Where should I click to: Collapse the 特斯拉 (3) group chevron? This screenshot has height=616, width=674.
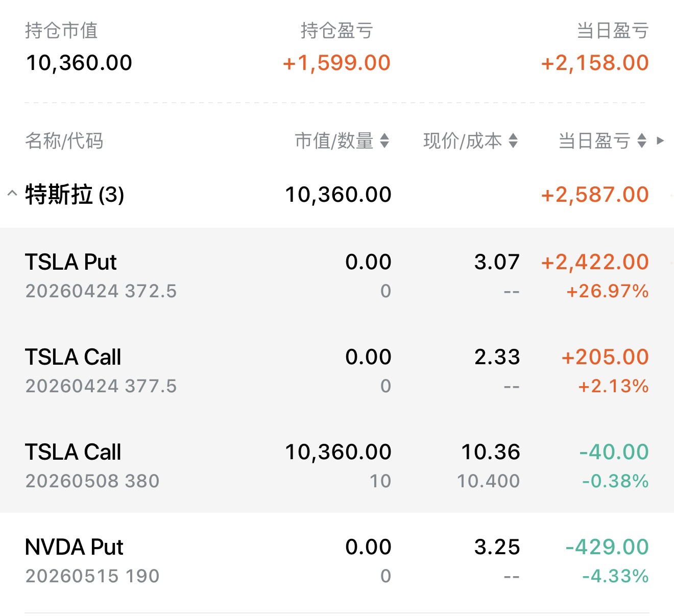12,194
